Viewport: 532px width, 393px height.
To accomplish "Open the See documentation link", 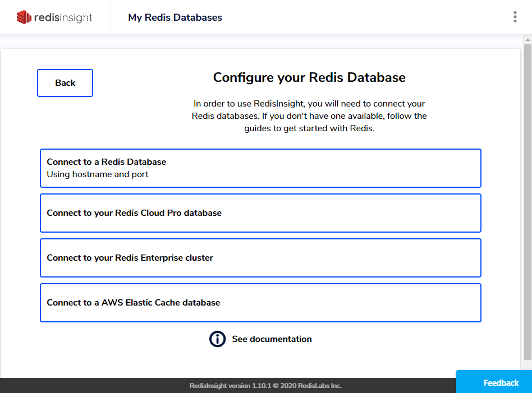I will pyautogui.click(x=272, y=339).
